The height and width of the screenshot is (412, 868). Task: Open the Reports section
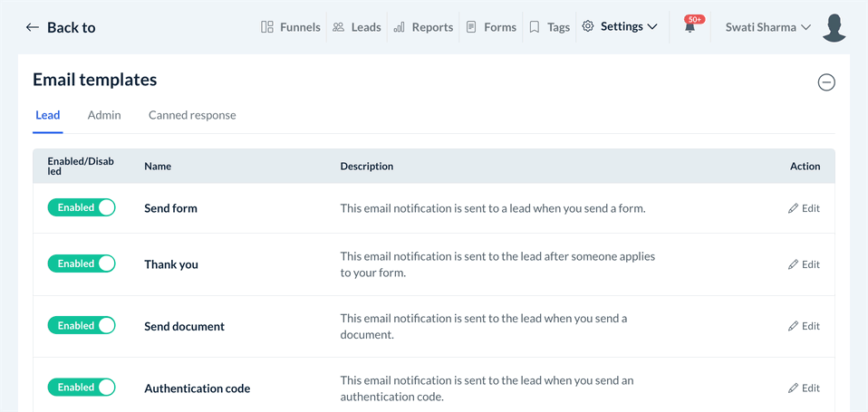[423, 27]
